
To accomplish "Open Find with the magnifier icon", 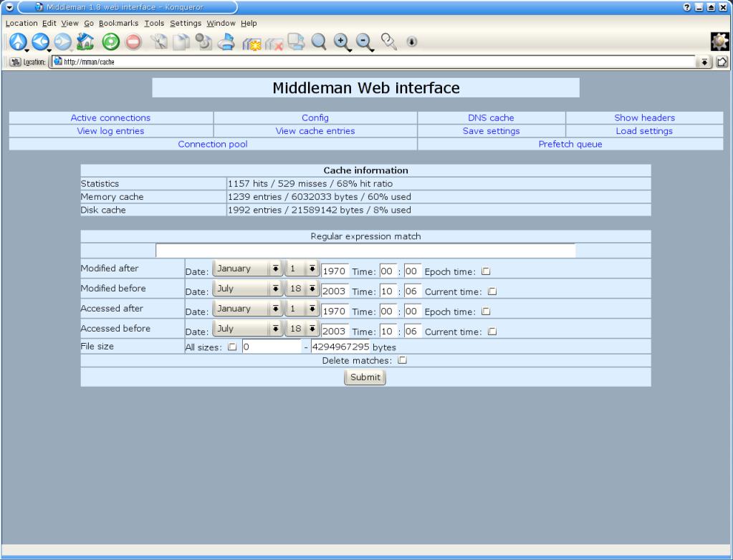I will (x=319, y=42).
